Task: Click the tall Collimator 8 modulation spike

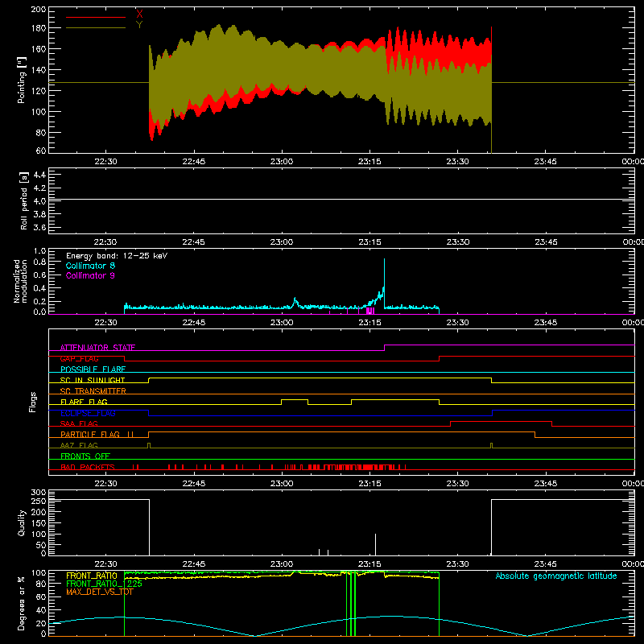Action: [385, 283]
